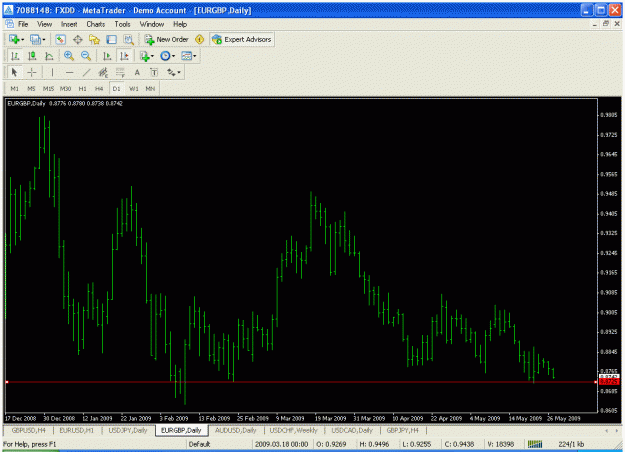Click the Default profile in the status bar
The image size is (625, 452).
click(199, 444)
